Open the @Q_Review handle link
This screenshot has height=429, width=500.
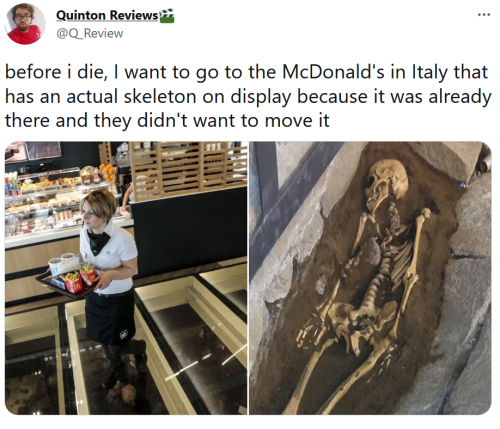[90, 34]
